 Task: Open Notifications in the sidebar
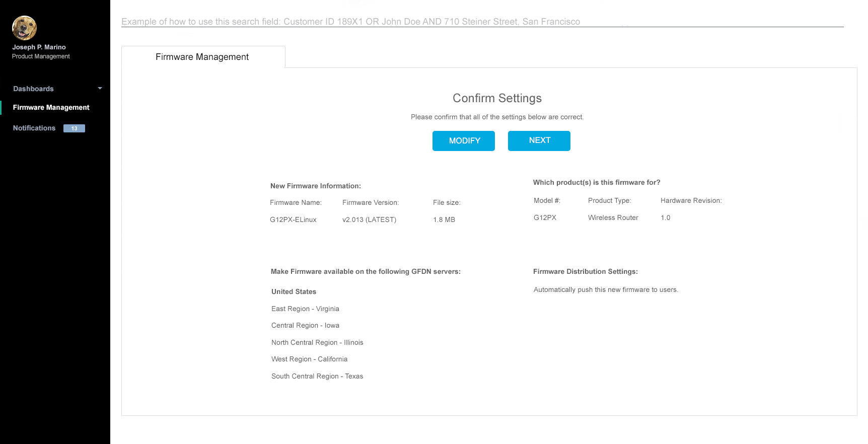[34, 128]
